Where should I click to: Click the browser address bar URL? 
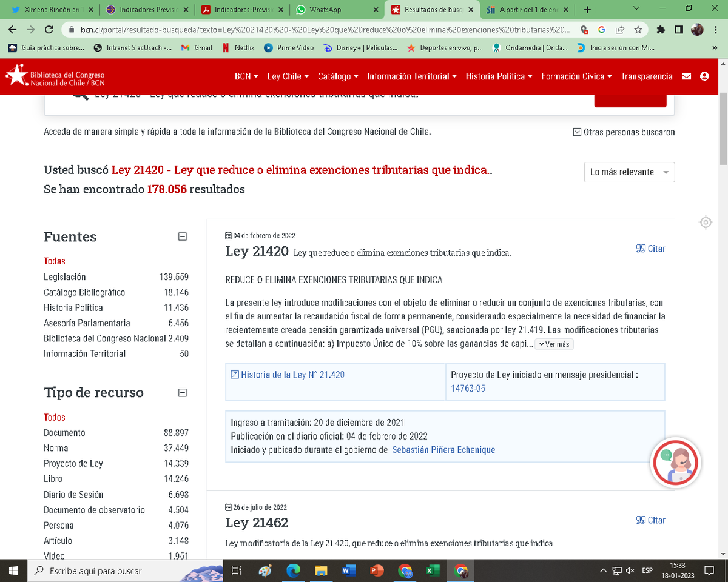pos(325,29)
